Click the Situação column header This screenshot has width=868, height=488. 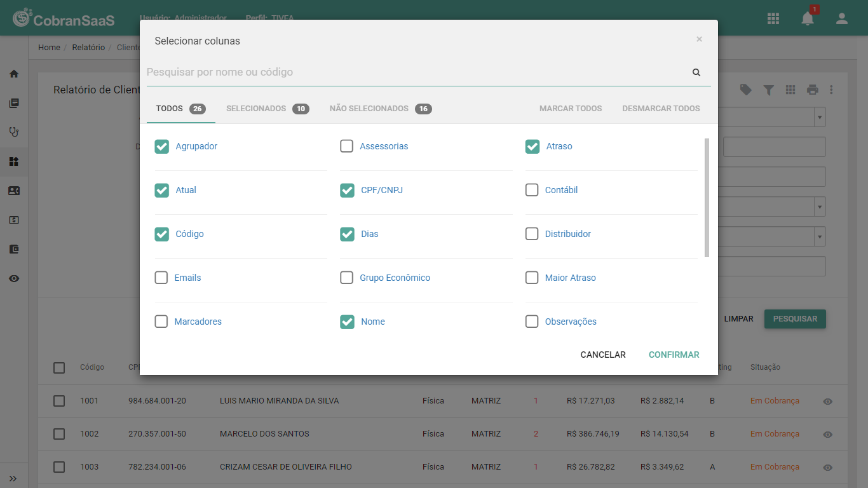point(765,367)
